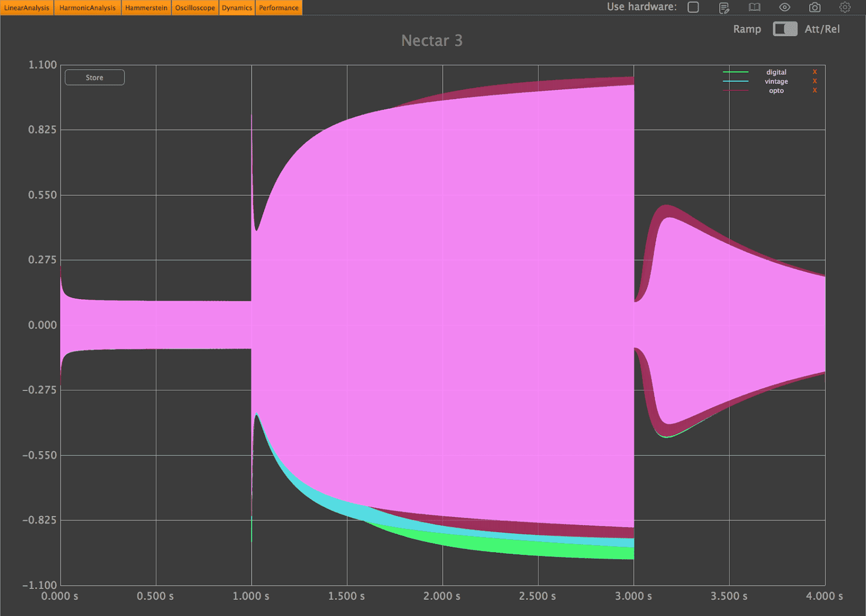This screenshot has width=866, height=616.
Task: Click the opto legend label
Action: pos(776,90)
